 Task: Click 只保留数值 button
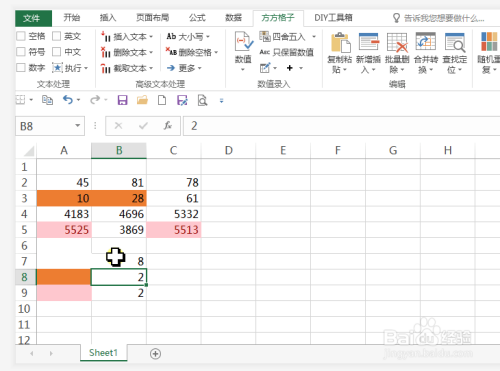tap(287, 52)
